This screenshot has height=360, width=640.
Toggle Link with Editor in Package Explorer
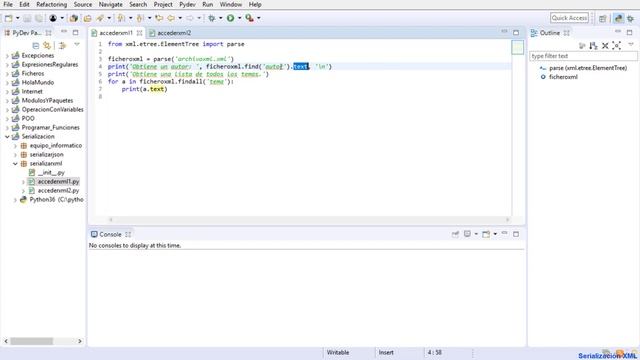(47, 45)
